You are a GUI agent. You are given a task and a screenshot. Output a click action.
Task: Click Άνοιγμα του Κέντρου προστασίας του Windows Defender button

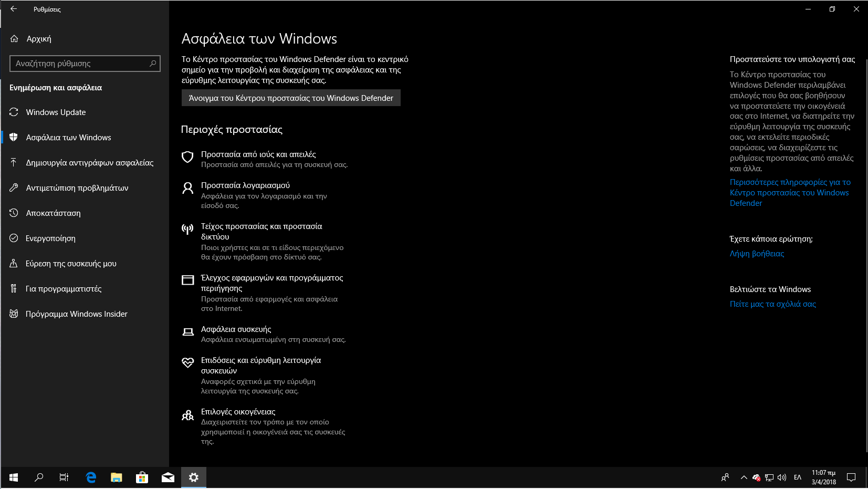pyautogui.click(x=291, y=98)
